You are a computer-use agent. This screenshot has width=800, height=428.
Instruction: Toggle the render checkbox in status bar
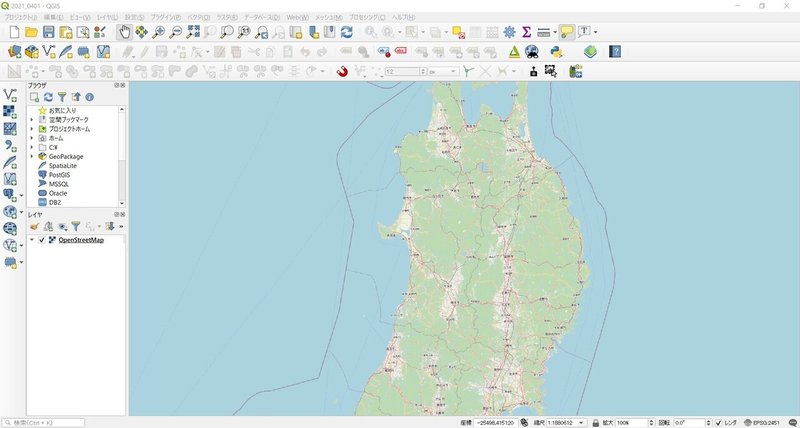pos(718,423)
